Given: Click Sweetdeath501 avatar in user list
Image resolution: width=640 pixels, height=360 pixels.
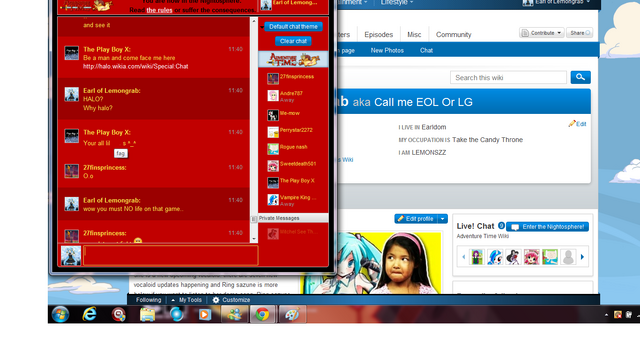Looking at the screenshot, I should (273, 166).
